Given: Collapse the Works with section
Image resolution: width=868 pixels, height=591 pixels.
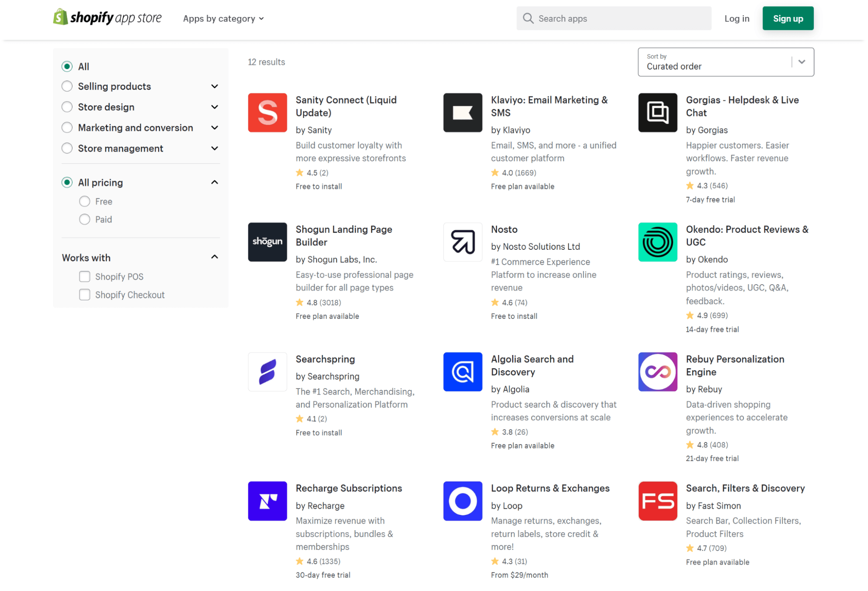Looking at the screenshot, I should (x=215, y=257).
